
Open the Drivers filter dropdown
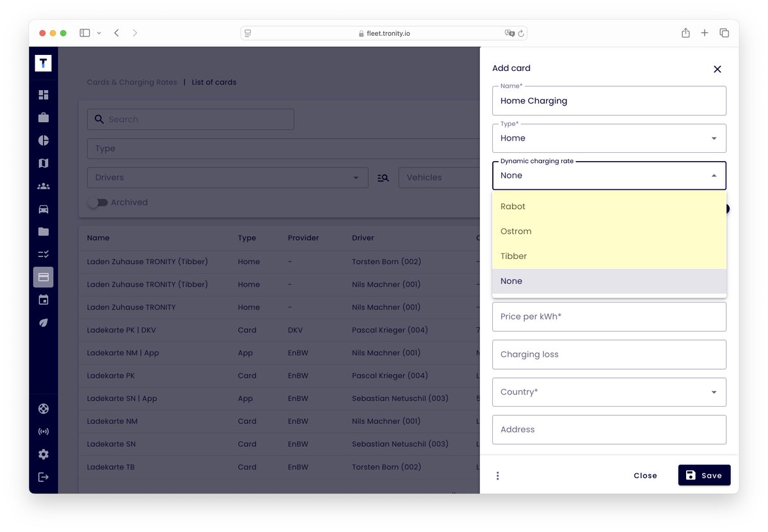click(x=227, y=178)
